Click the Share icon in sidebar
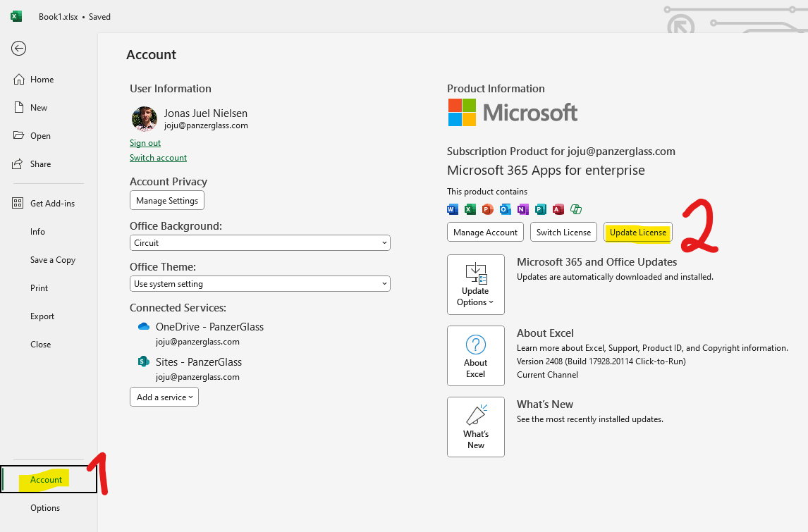This screenshot has height=532, width=808. (x=18, y=163)
